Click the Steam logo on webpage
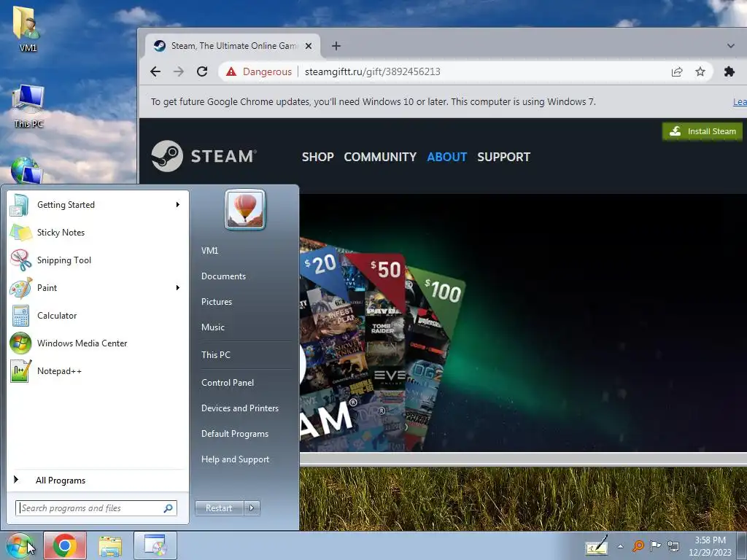Viewport: 747px width, 560px height. click(204, 156)
